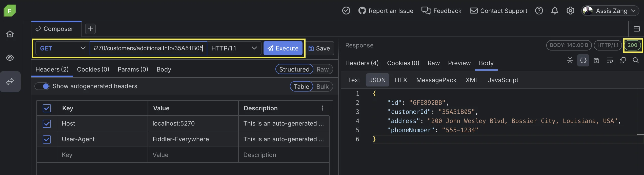644x175 pixels.
Task: Open the Params (0) tab
Action: 133,69
